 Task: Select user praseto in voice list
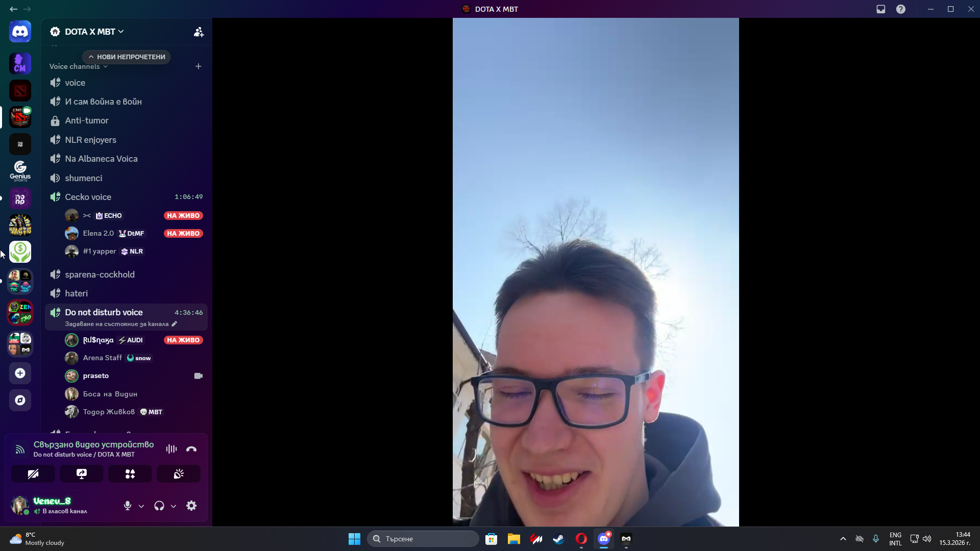134,376
